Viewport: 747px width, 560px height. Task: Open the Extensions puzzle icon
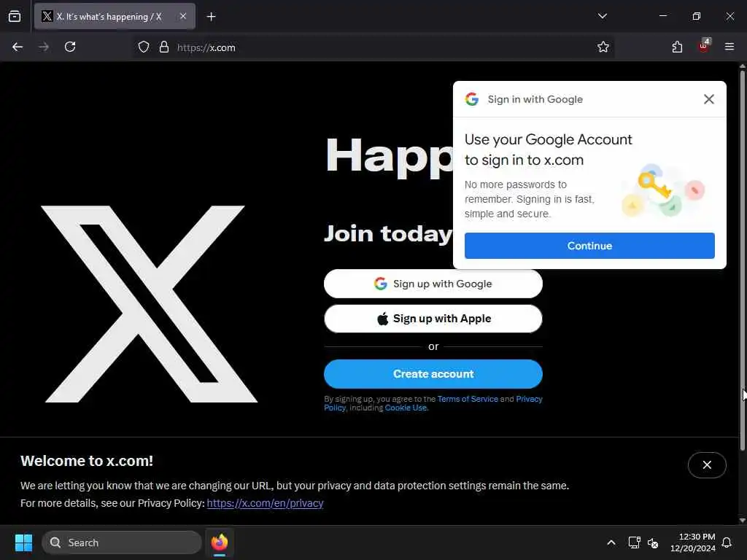coord(677,47)
